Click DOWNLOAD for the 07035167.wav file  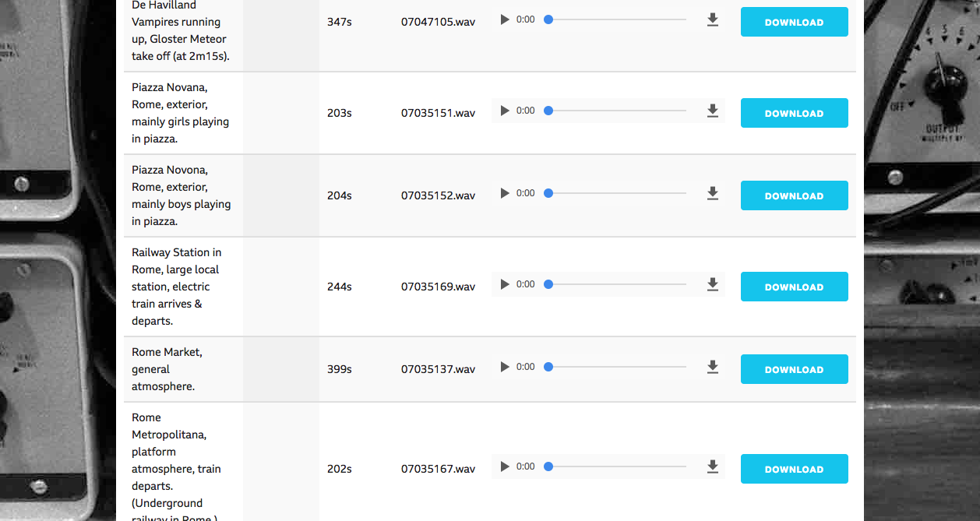[794, 469]
